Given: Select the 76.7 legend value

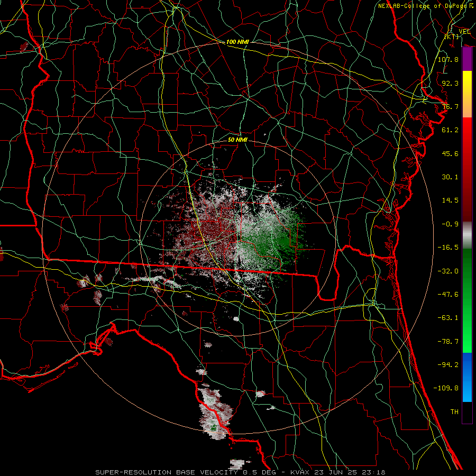Looking at the screenshot, I should point(450,106).
